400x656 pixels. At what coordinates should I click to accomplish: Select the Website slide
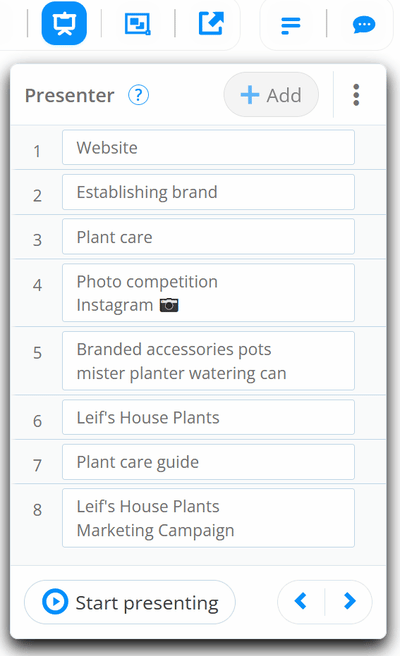point(208,147)
